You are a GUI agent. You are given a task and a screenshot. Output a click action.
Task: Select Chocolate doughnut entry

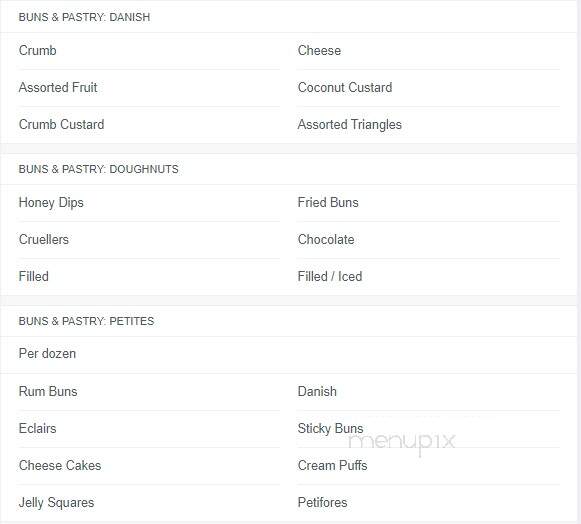coord(326,239)
